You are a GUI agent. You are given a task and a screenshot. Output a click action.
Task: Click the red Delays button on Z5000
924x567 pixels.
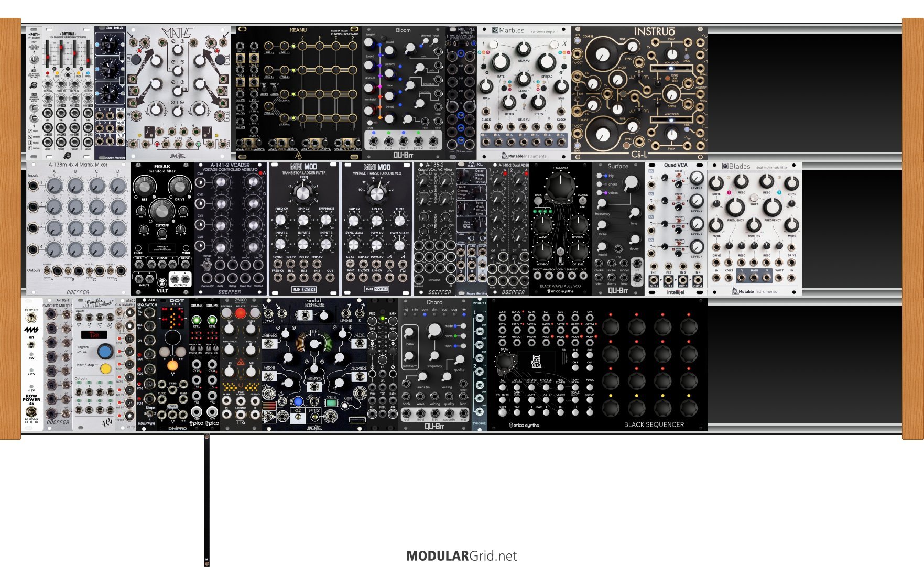click(240, 313)
